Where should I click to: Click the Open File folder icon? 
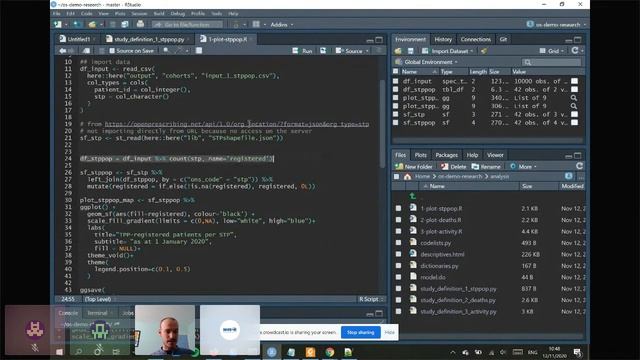click(92, 24)
